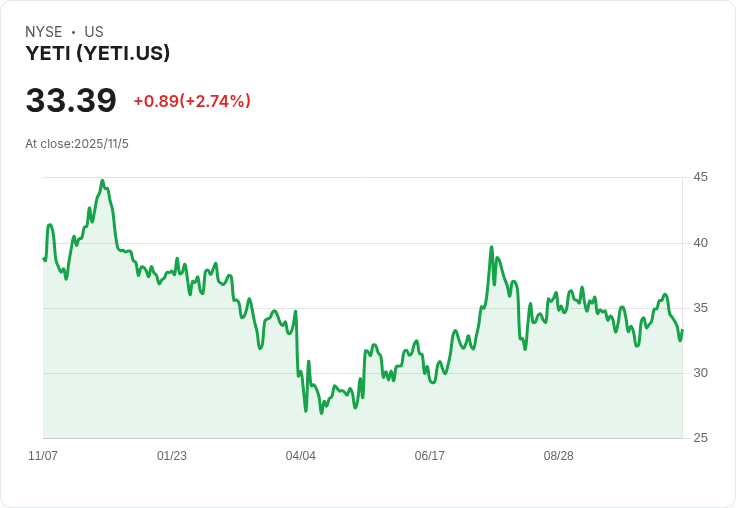Image resolution: width=736 pixels, height=508 pixels.
Task: Click the 06/17 date axis label
Action: 430,456
